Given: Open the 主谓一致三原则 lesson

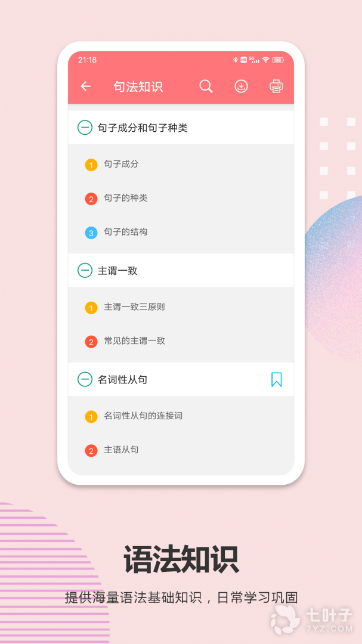Looking at the screenshot, I should pyautogui.click(x=134, y=307).
